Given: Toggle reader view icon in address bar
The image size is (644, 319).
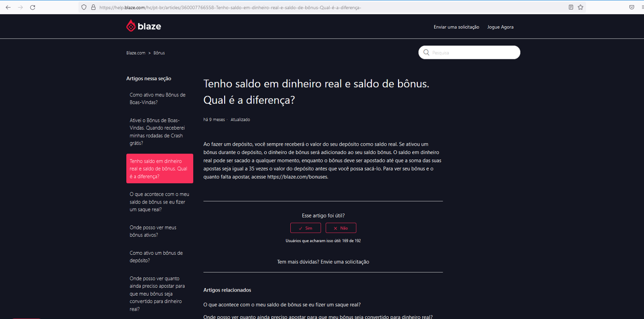Looking at the screenshot, I should coord(571,7).
